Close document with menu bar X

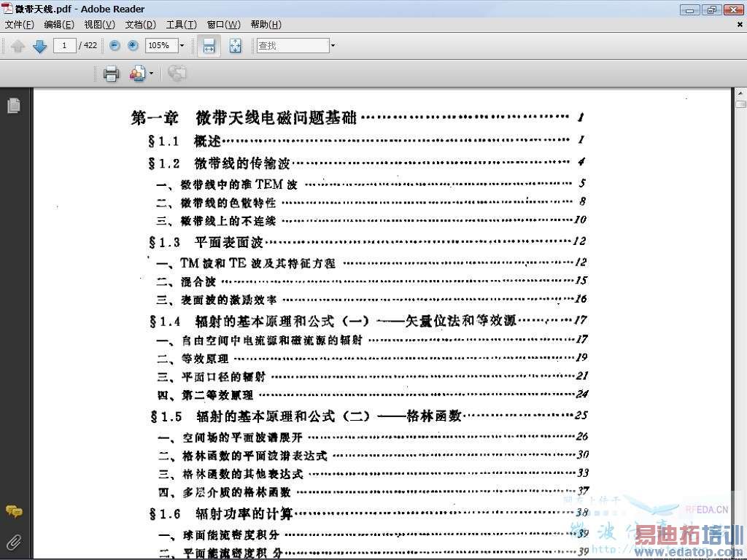740,24
